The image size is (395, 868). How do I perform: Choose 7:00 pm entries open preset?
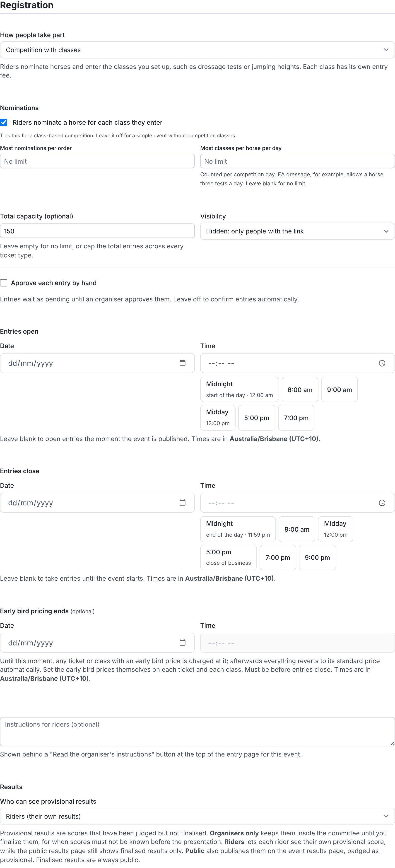point(296,417)
